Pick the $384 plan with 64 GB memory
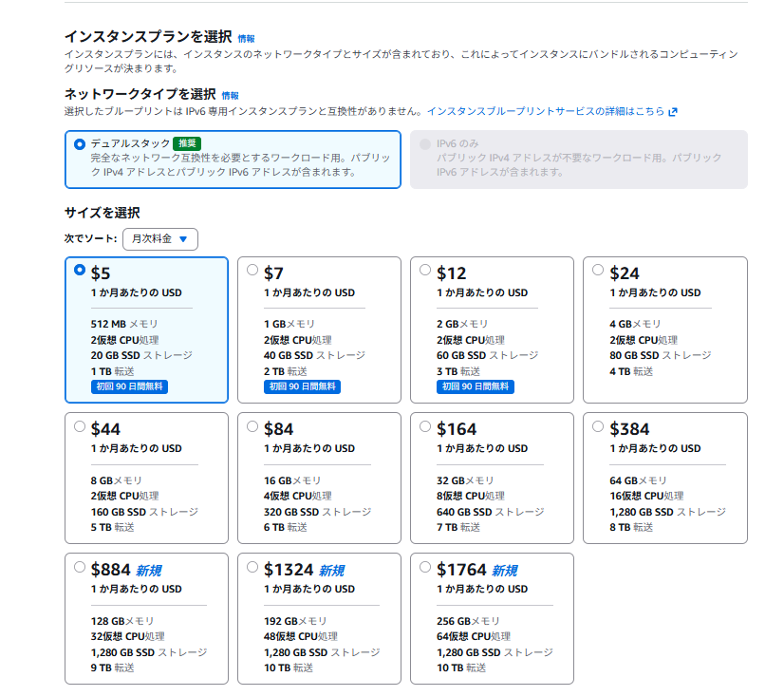 598,425
